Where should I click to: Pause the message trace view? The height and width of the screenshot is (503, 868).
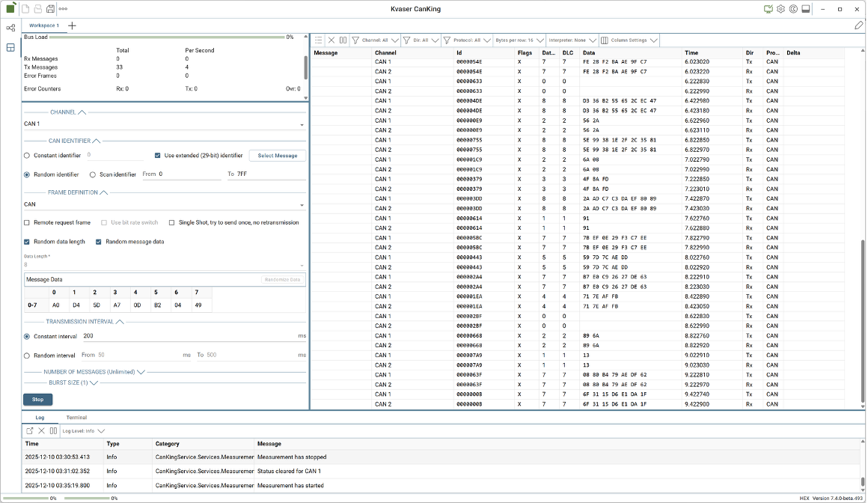coord(343,40)
